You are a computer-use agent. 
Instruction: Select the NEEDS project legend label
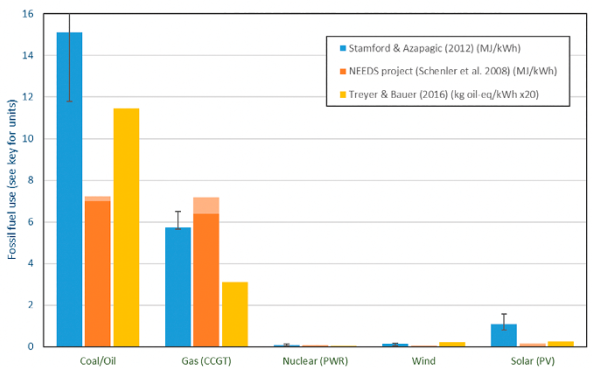point(453,71)
